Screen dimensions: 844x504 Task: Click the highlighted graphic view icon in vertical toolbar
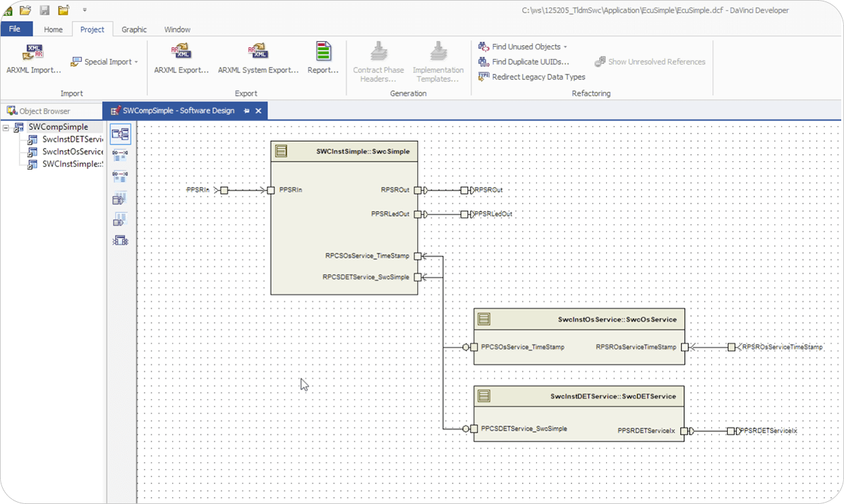tap(120, 134)
